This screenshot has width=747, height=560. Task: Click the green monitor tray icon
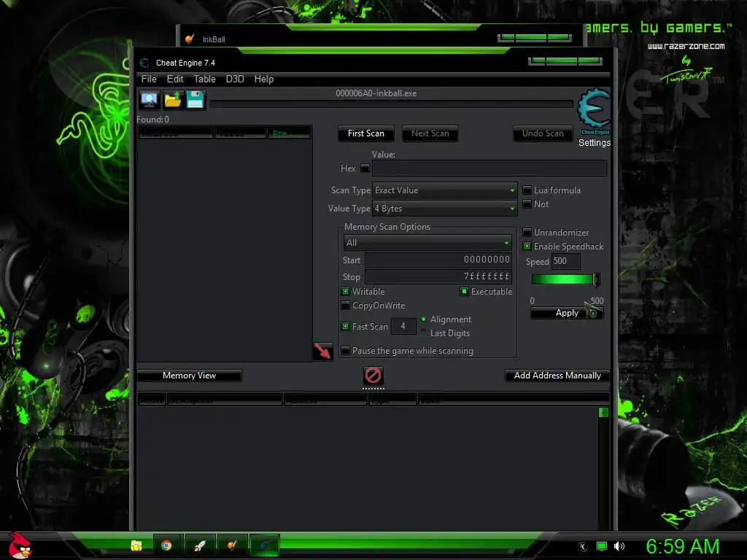tap(602, 546)
